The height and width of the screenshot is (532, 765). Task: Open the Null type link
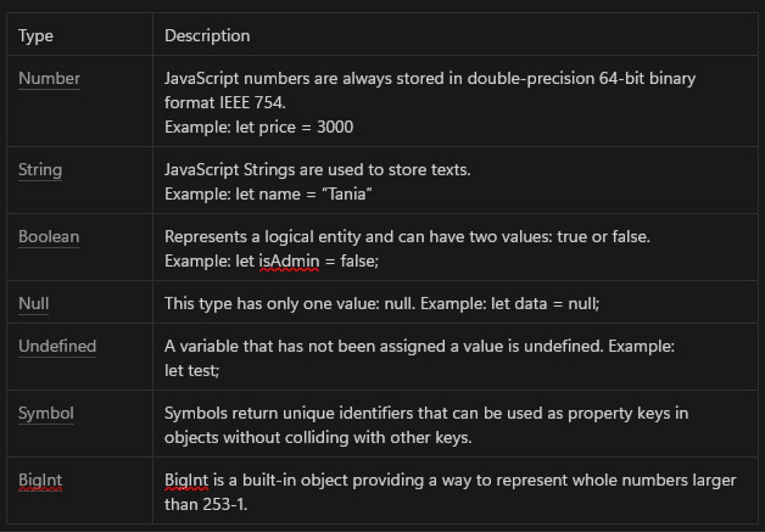pos(33,304)
